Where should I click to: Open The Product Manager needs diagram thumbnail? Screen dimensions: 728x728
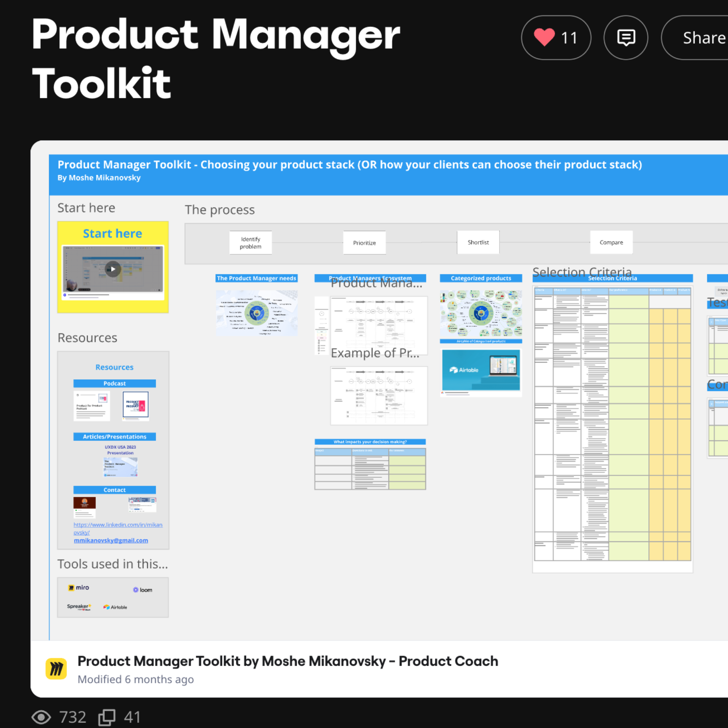(x=257, y=313)
